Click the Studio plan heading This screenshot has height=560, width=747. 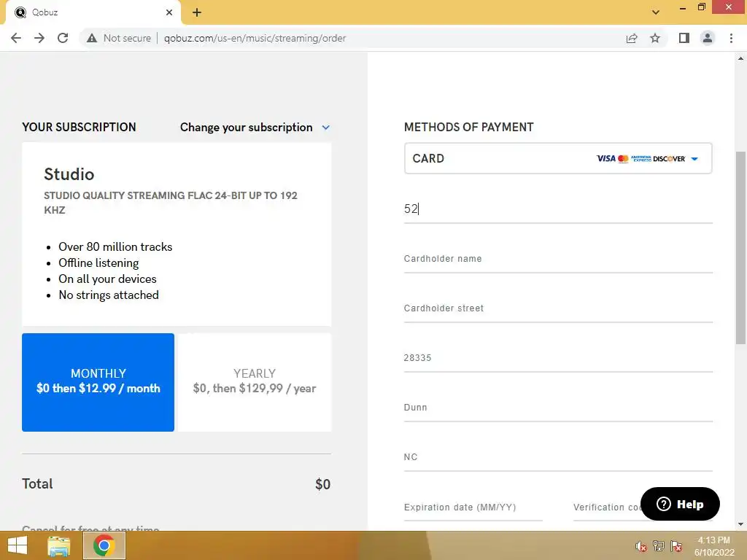tap(69, 174)
